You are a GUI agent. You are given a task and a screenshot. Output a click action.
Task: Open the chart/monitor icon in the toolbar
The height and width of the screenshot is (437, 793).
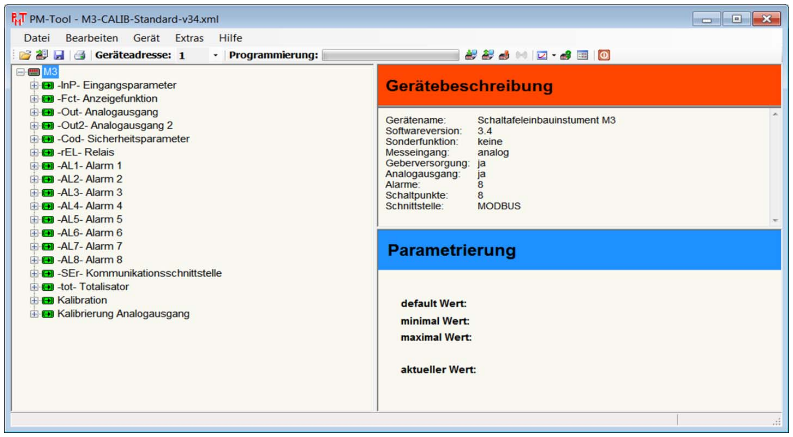point(542,55)
